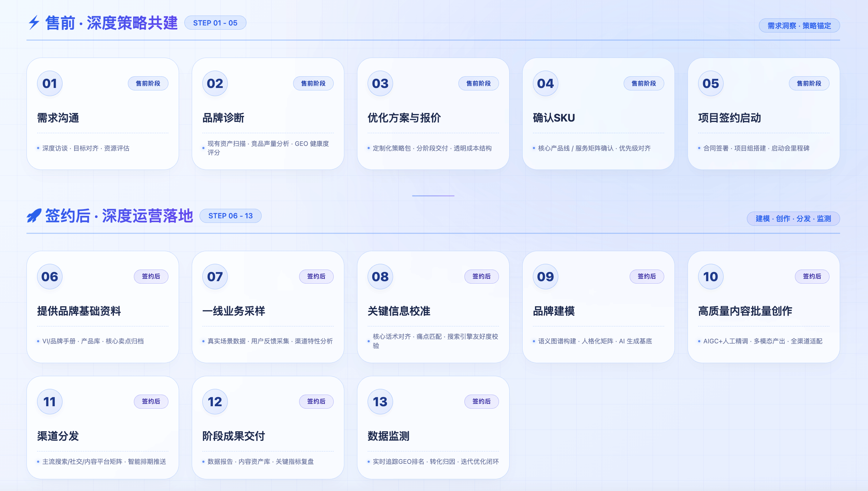Click the 渠道分发 card title
Viewport: 868px width, 491px height.
point(58,437)
